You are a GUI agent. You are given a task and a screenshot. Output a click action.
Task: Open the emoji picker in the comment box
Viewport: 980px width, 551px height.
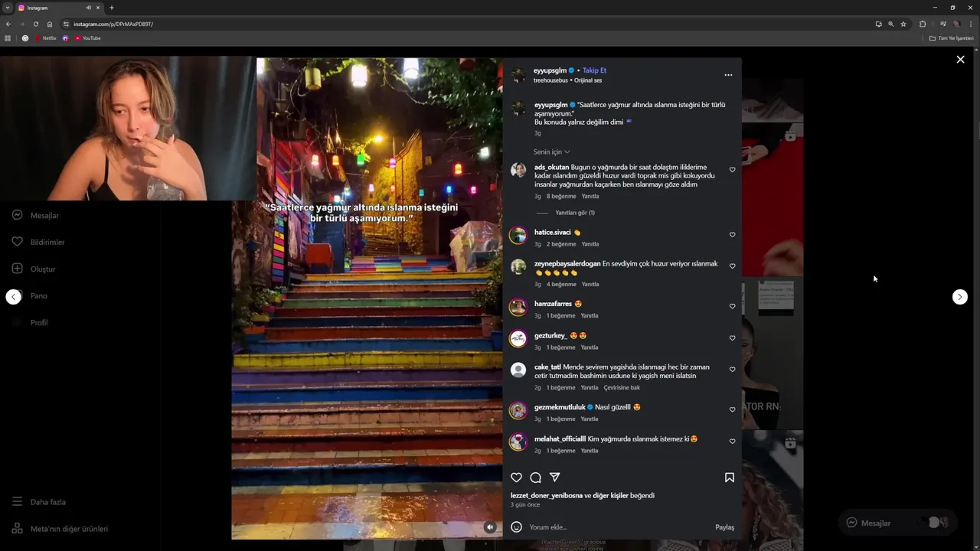click(x=516, y=527)
